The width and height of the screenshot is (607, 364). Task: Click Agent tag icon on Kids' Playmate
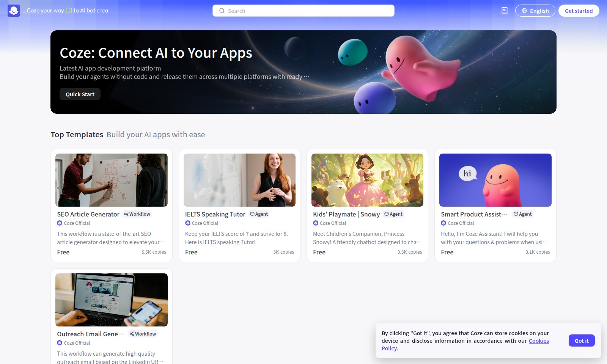387,214
